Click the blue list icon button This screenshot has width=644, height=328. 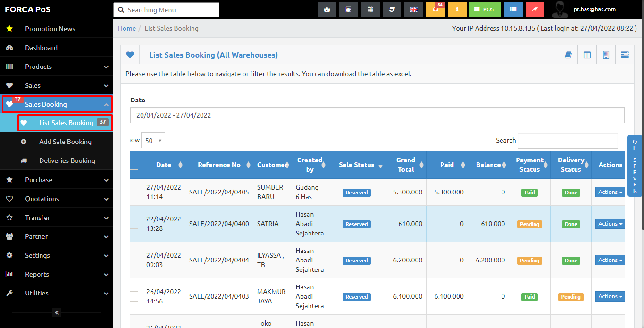tap(513, 9)
